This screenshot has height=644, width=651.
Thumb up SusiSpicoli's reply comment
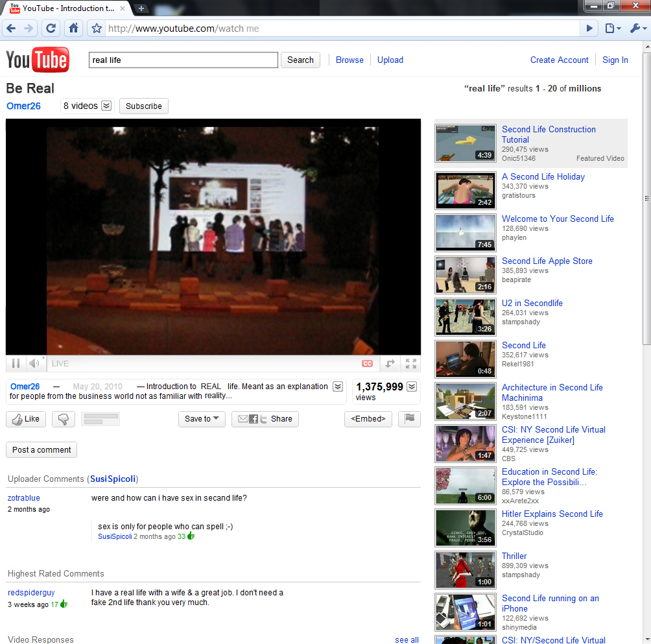[x=191, y=536]
